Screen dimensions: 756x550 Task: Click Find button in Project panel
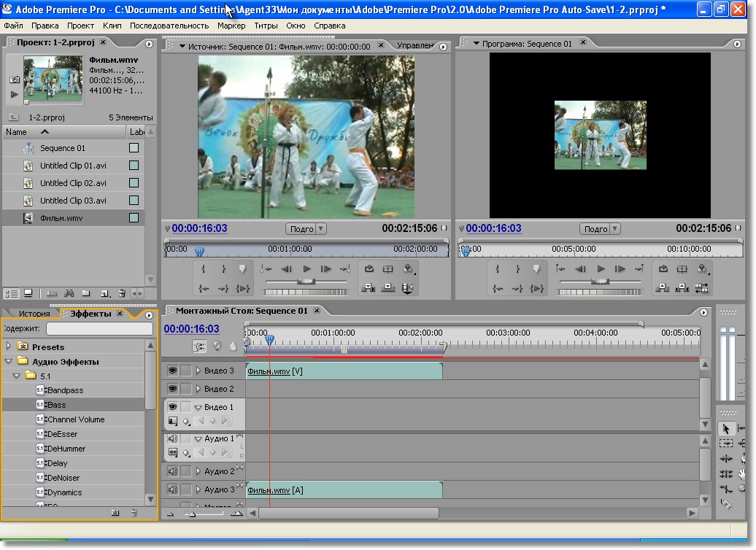point(69,293)
